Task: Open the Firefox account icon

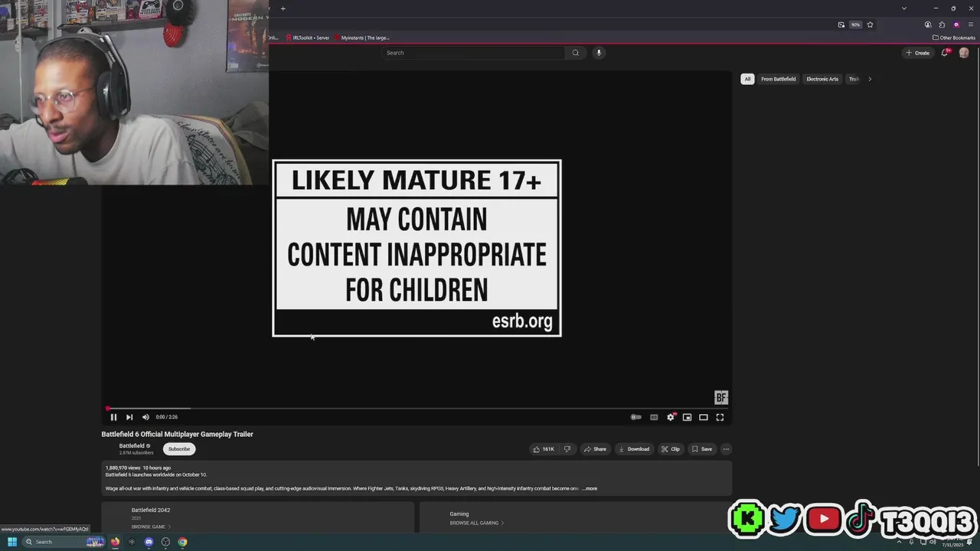Action: click(x=928, y=24)
